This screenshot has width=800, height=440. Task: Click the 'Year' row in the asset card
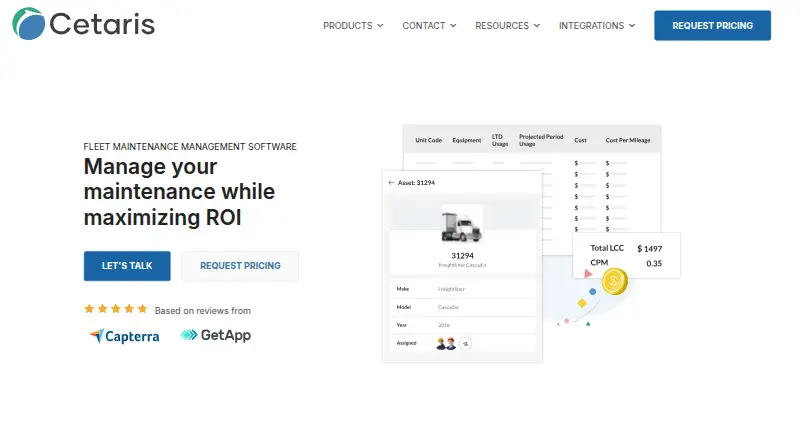pyautogui.click(x=463, y=325)
